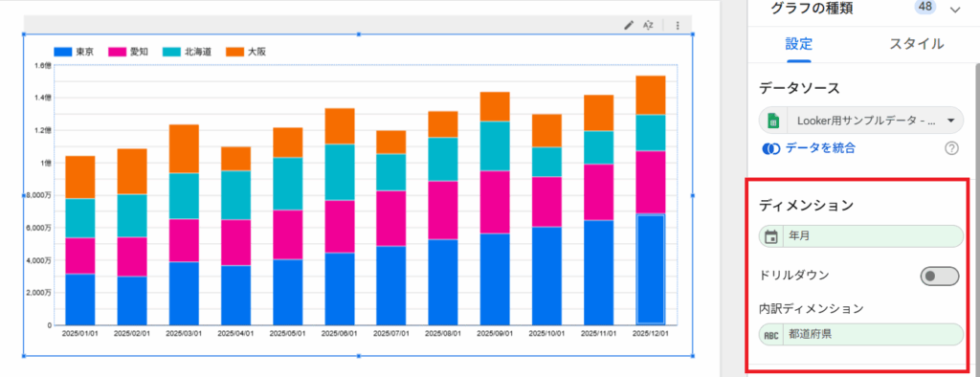
Task: Click the 2025/11/01 axis label
Action: click(599, 333)
